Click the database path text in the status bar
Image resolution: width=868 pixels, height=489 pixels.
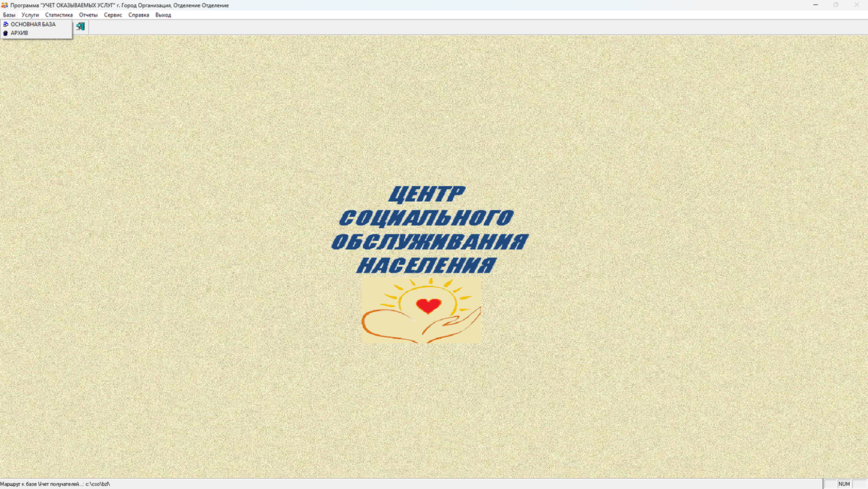[55, 483]
